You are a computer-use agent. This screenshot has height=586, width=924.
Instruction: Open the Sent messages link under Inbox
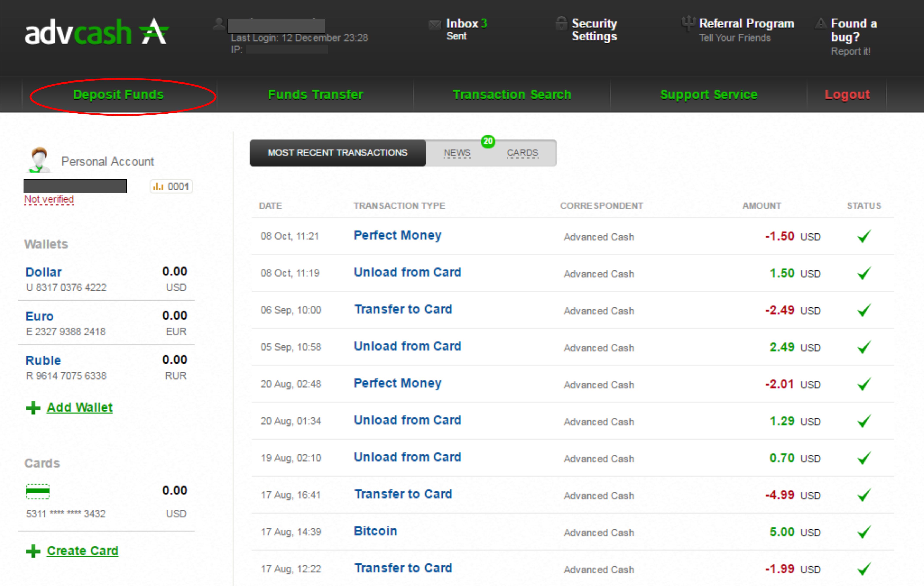coord(456,36)
